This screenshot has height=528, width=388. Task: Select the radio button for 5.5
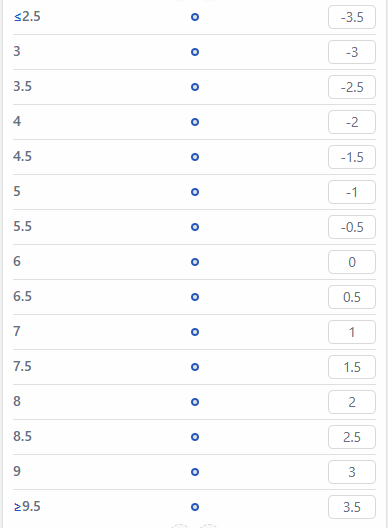click(195, 227)
